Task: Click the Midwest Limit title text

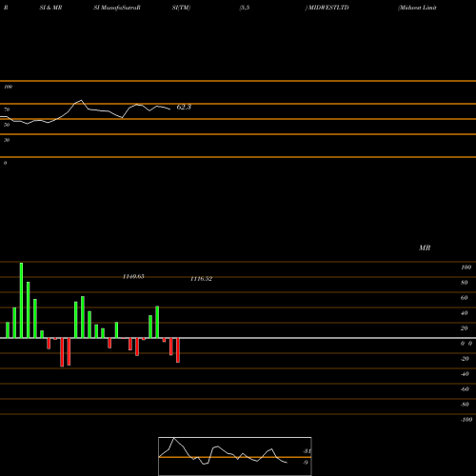Action: click(x=418, y=8)
